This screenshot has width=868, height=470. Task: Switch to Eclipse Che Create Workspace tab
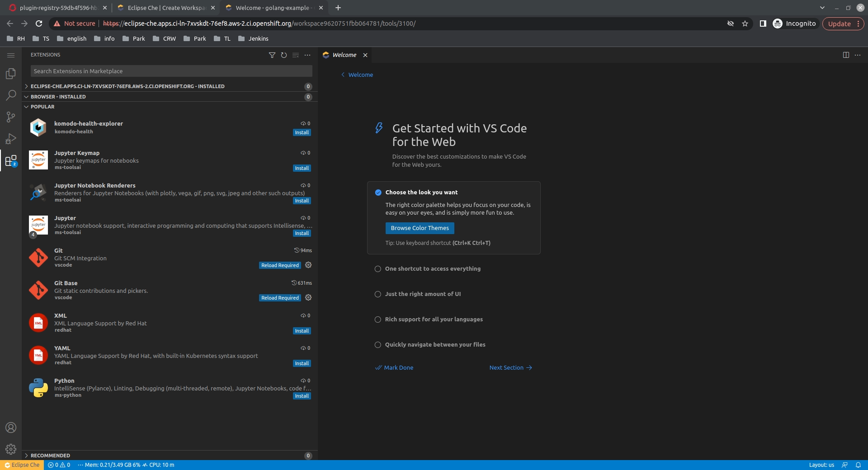tap(166, 8)
